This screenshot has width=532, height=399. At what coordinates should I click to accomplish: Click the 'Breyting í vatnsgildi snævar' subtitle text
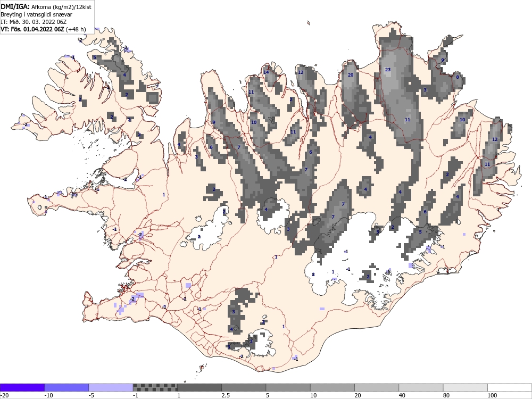point(36,14)
